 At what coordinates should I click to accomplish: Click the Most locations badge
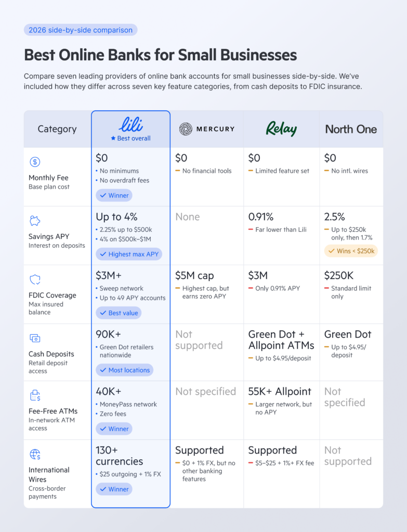tap(124, 370)
